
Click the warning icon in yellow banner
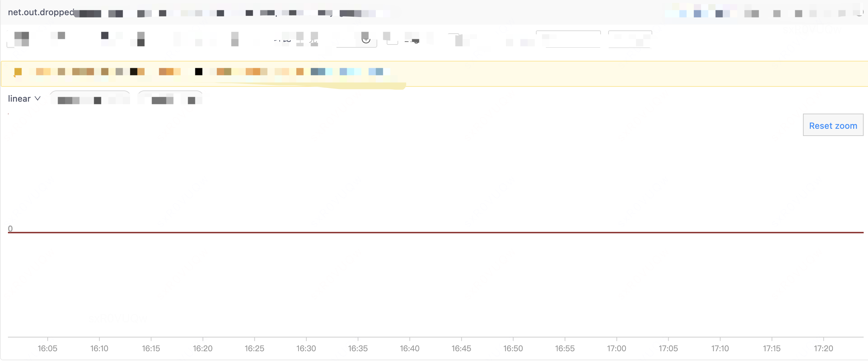tap(17, 72)
